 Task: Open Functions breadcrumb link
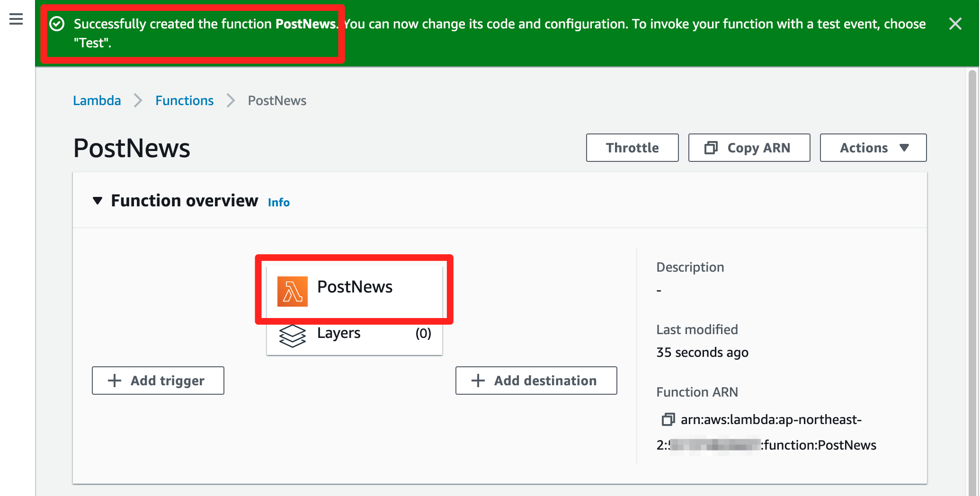pos(185,100)
